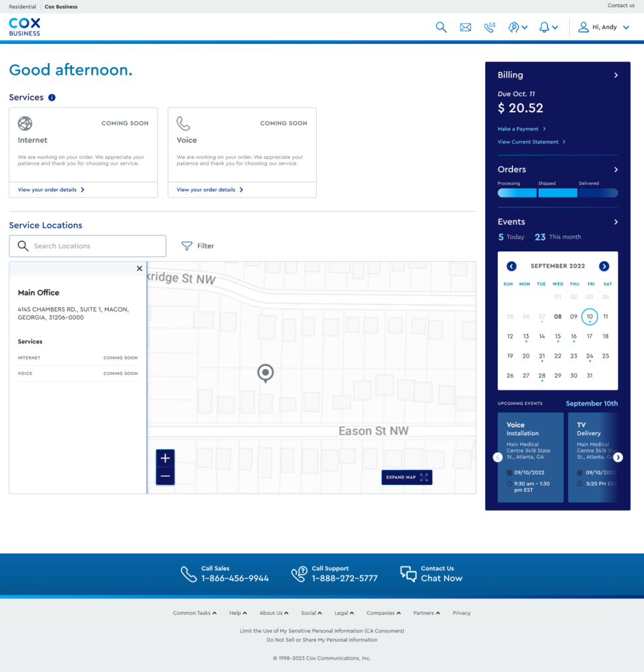Click the map location pin marker
644x672 pixels.
coord(265,373)
